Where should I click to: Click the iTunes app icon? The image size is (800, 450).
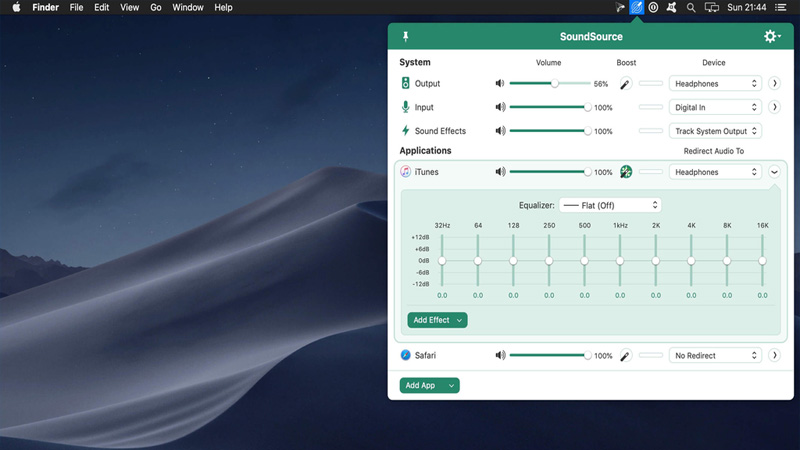[x=405, y=172]
